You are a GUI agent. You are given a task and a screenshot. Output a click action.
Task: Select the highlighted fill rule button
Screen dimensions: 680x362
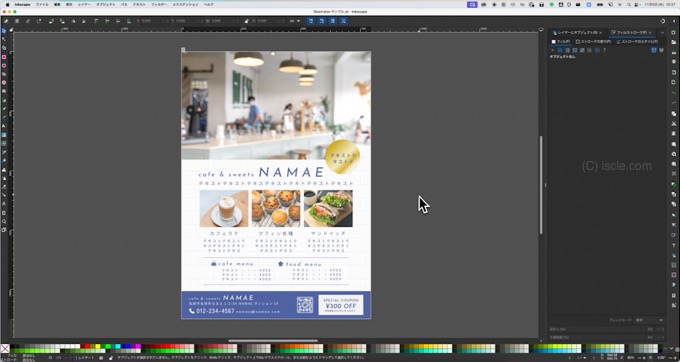654,50
